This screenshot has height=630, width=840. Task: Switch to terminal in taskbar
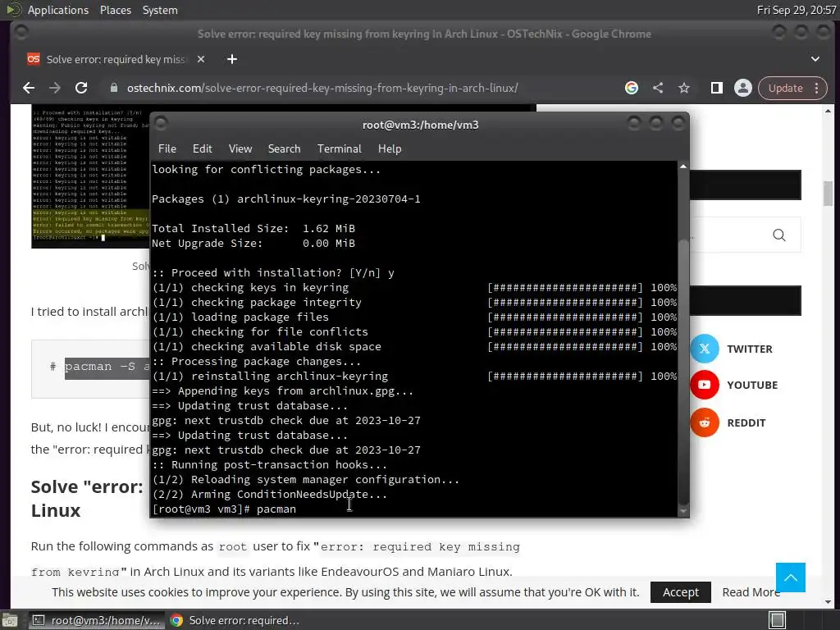97,620
